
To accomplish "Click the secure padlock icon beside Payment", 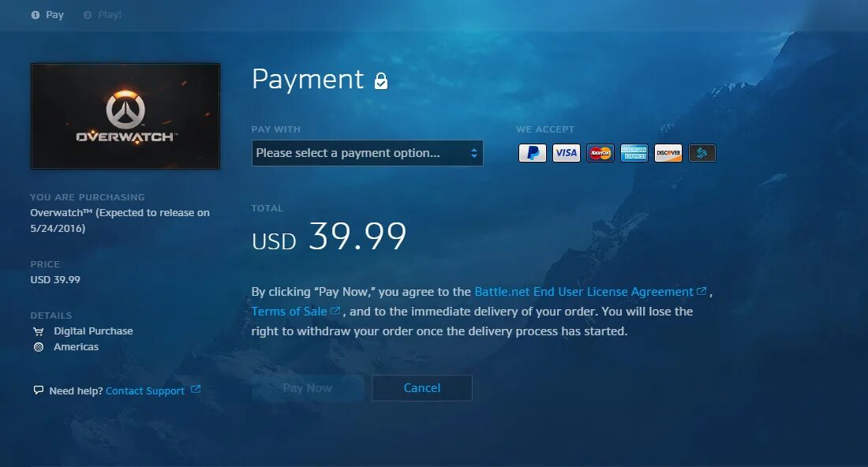I will (x=381, y=80).
